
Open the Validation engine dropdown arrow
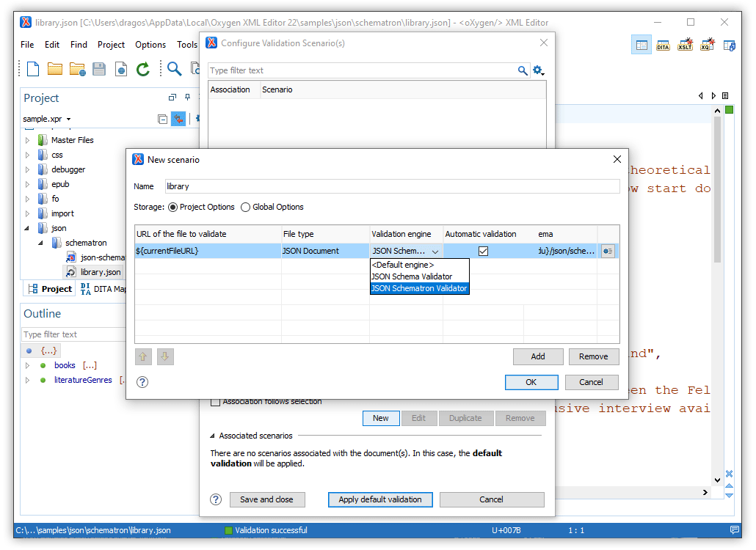pos(435,252)
